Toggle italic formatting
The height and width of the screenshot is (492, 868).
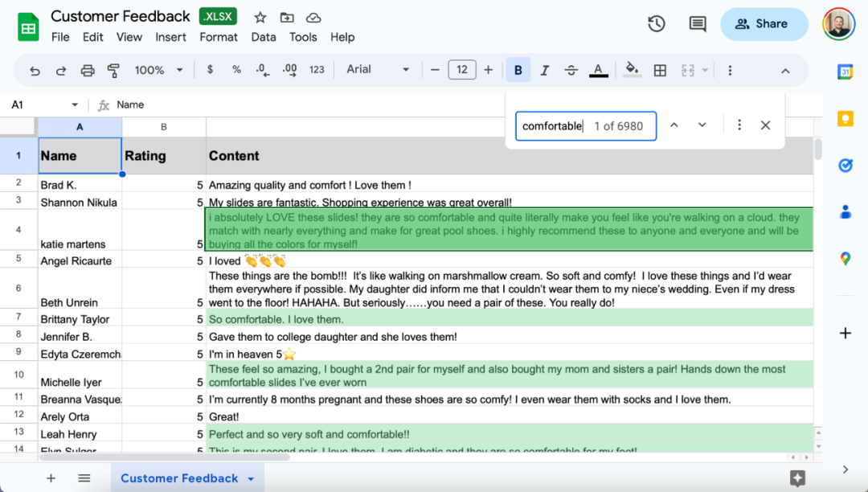point(545,70)
